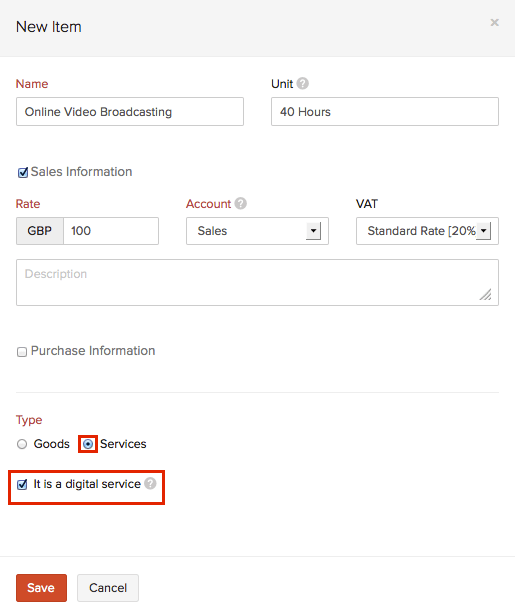Close the New Item dialog with X
This screenshot has width=515, height=615.
(x=495, y=23)
